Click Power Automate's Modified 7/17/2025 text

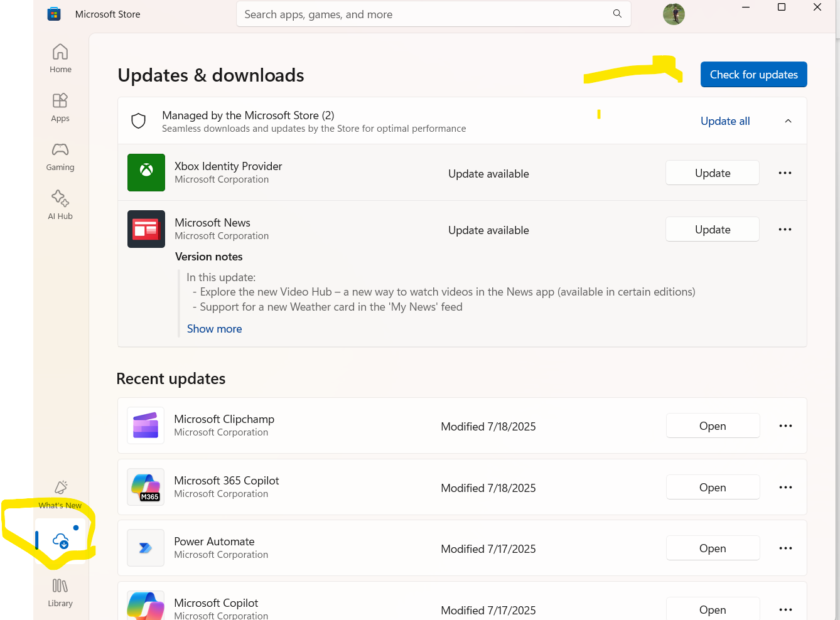click(x=488, y=549)
